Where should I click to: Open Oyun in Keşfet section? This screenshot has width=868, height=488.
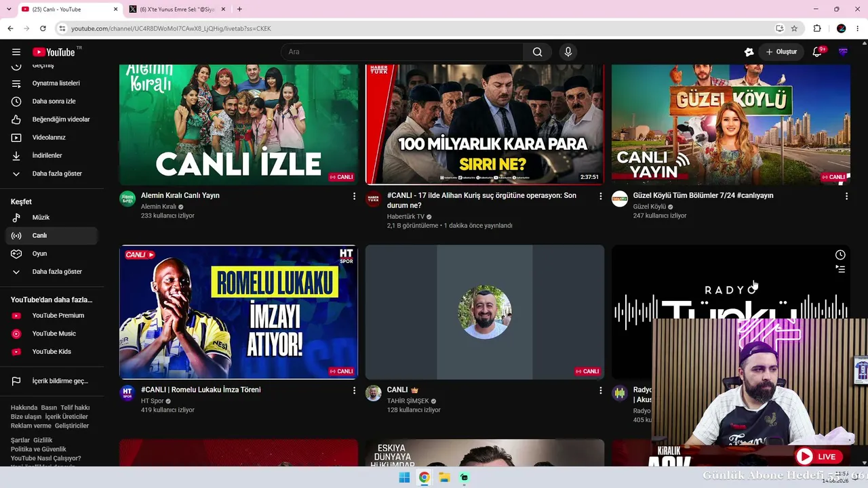click(x=51, y=253)
